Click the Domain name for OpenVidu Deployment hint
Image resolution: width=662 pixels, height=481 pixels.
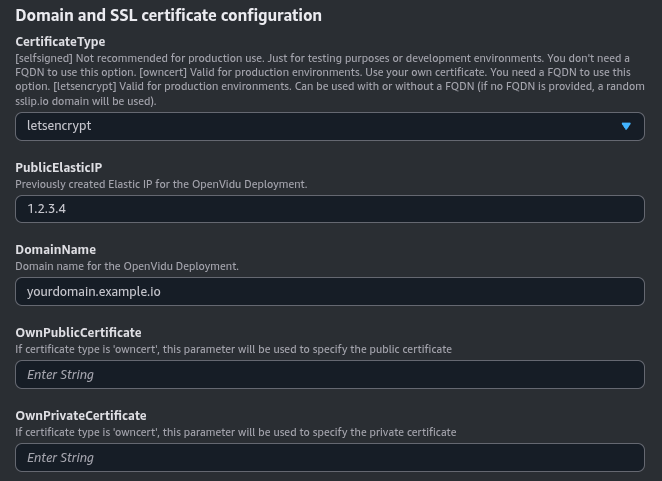127,267
